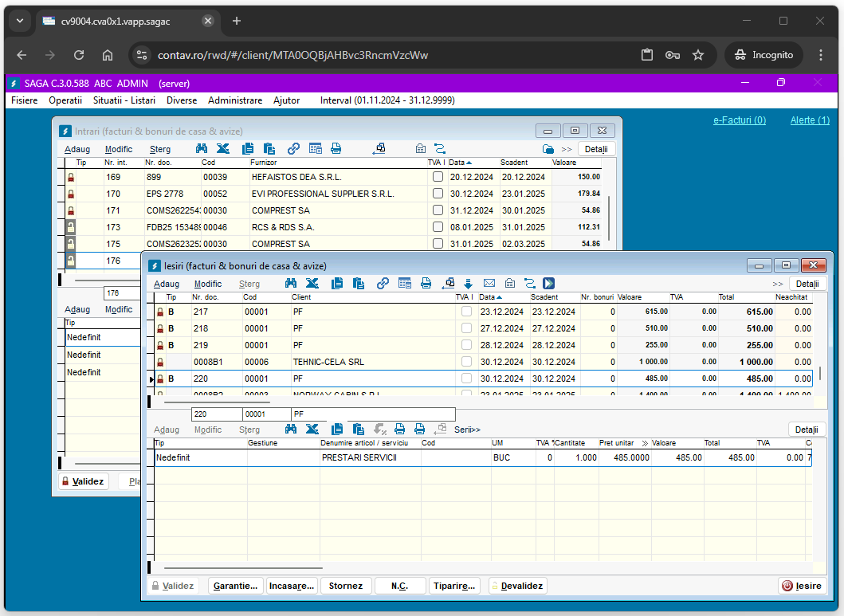Click the download arrow icon in Iesiri toolbar
The image size is (844, 616).
[469, 283]
